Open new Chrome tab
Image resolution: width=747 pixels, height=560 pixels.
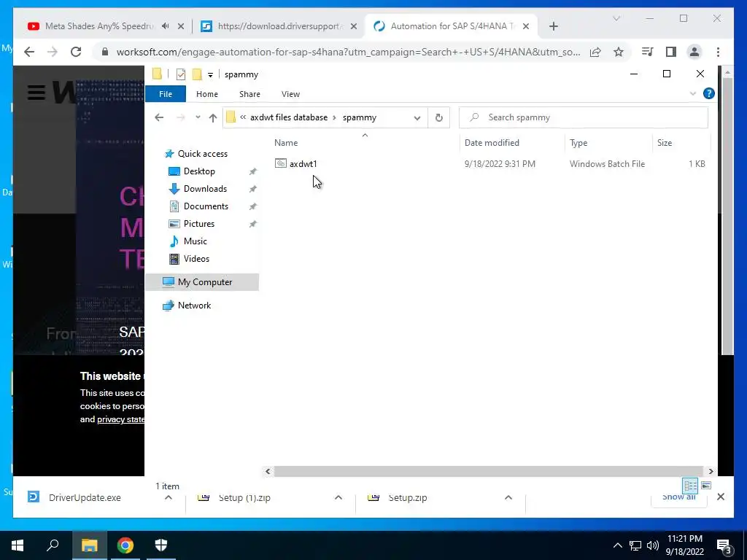click(x=553, y=26)
